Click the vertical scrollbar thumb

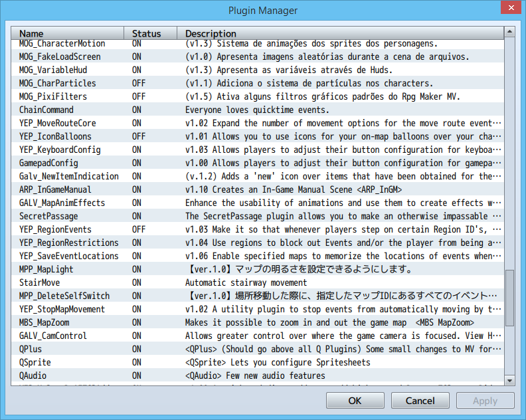click(509, 298)
